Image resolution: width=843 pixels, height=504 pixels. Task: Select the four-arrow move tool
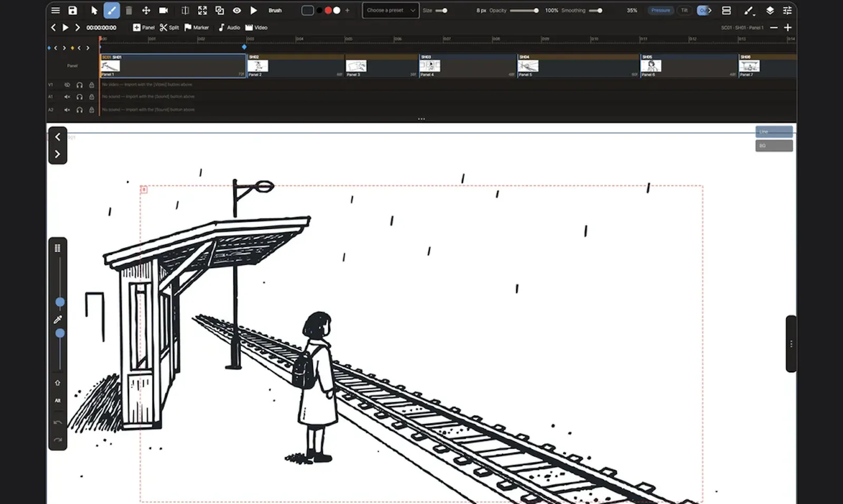(146, 10)
